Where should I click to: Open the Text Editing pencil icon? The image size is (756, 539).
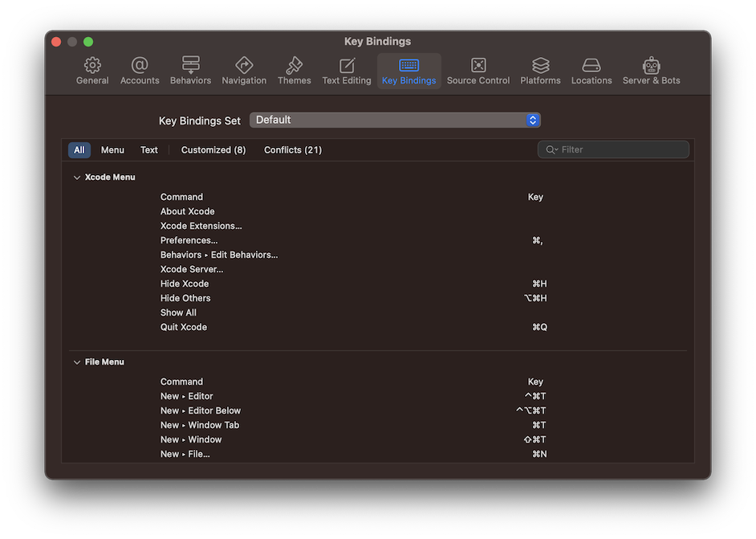click(x=347, y=64)
